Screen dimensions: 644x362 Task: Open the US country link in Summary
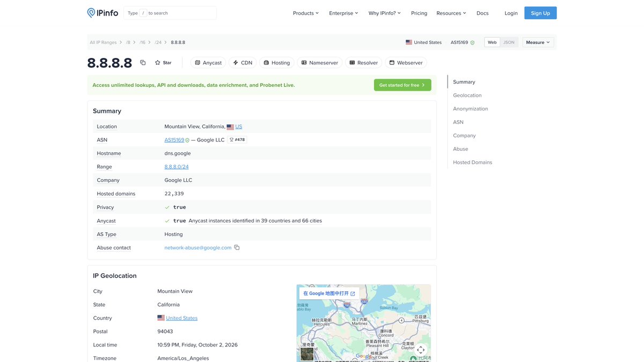click(239, 127)
